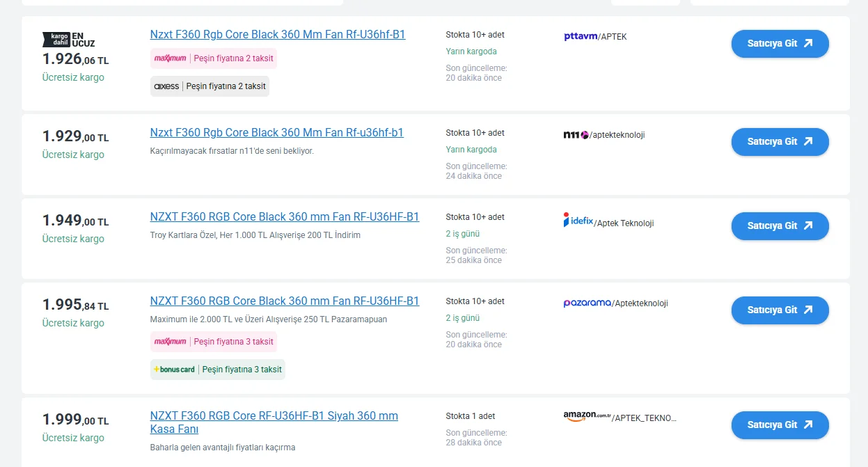Click the bonus card logo
Viewport: 868px width, 467px height.
coord(174,370)
